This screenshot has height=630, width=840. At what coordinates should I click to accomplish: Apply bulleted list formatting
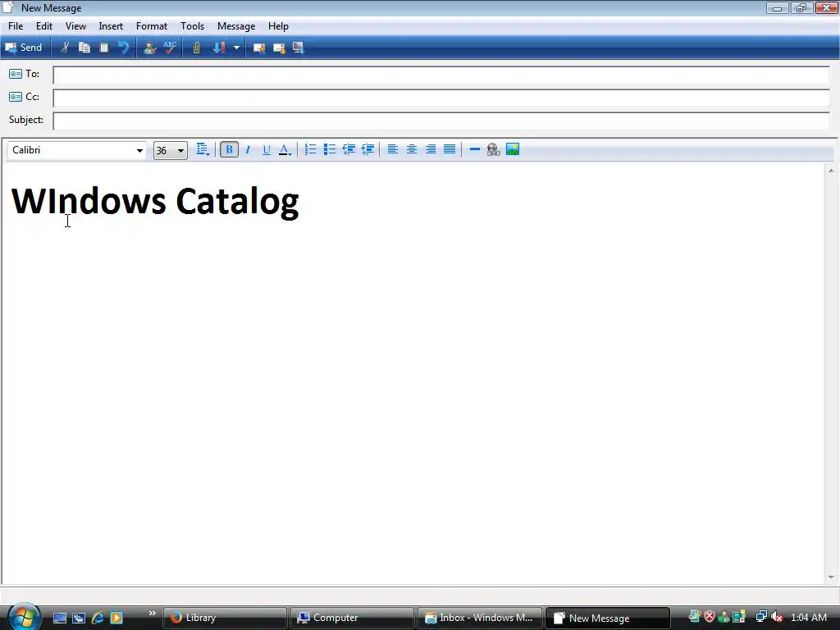(x=330, y=149)
